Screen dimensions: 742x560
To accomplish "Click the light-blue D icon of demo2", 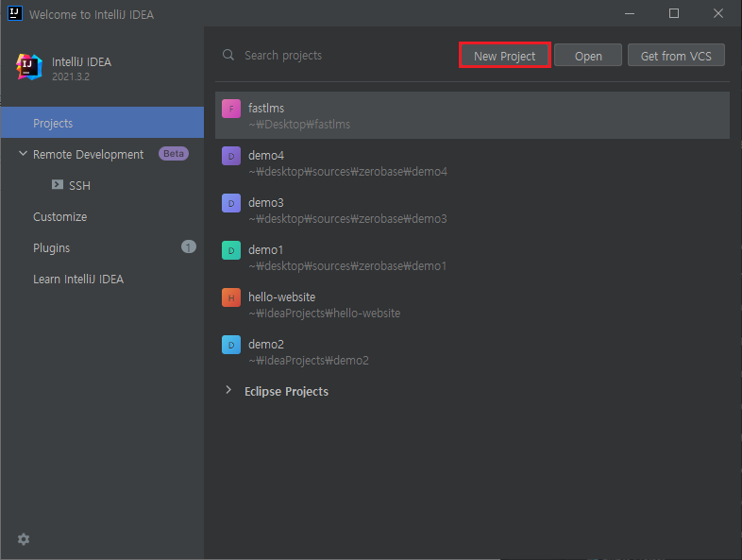I will coord(231,345).
